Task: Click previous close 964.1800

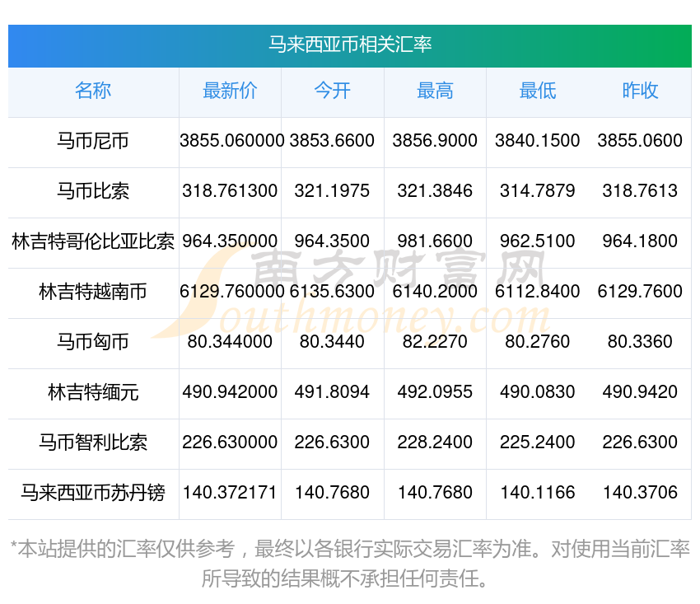Action: (640, 241)
